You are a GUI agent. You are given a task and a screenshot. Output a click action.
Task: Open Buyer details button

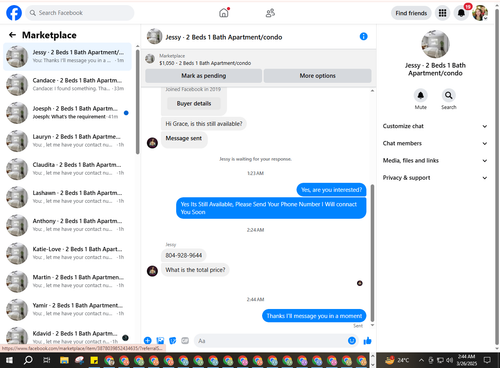(194, 103)
